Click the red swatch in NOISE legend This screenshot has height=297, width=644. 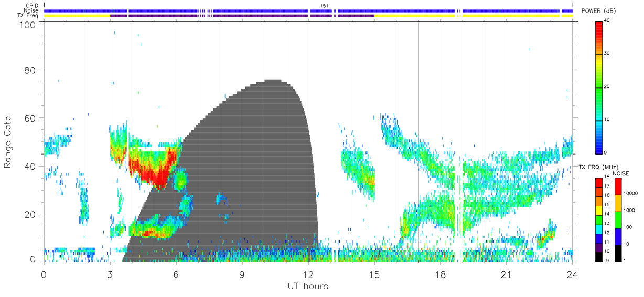[x=618, y=186]
